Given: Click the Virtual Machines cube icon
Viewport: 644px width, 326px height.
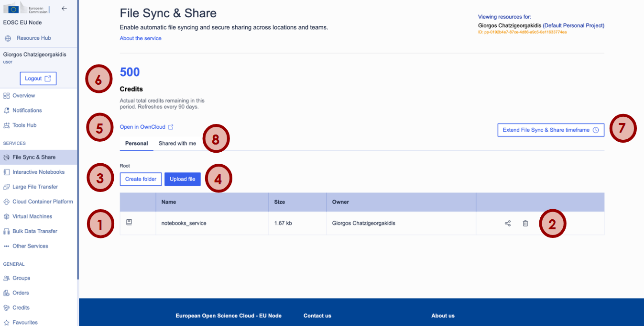Looking at the screenshot, I should pyautogui.click(x=7, y=216).
